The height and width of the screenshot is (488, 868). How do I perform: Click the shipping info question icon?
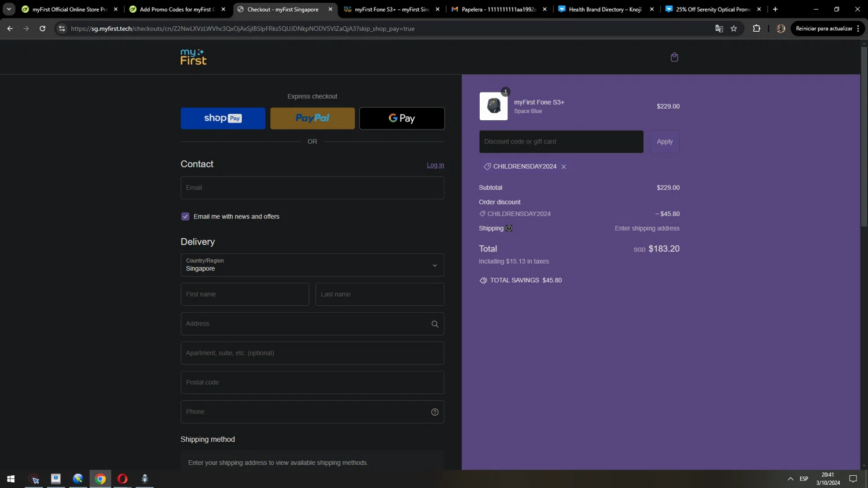click(509, 228)
